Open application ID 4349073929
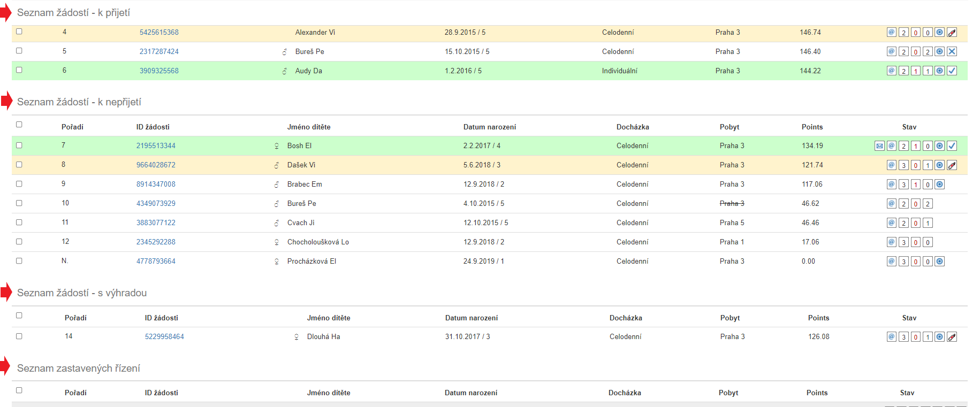The width and height of the screenshot is (980, 407). point(156,203)
